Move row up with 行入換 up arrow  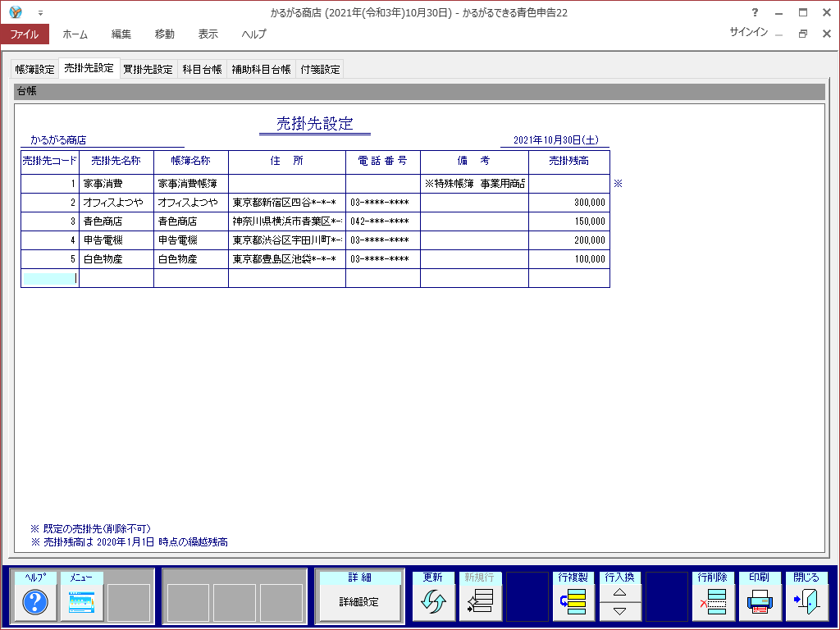(x=620, y=592)
